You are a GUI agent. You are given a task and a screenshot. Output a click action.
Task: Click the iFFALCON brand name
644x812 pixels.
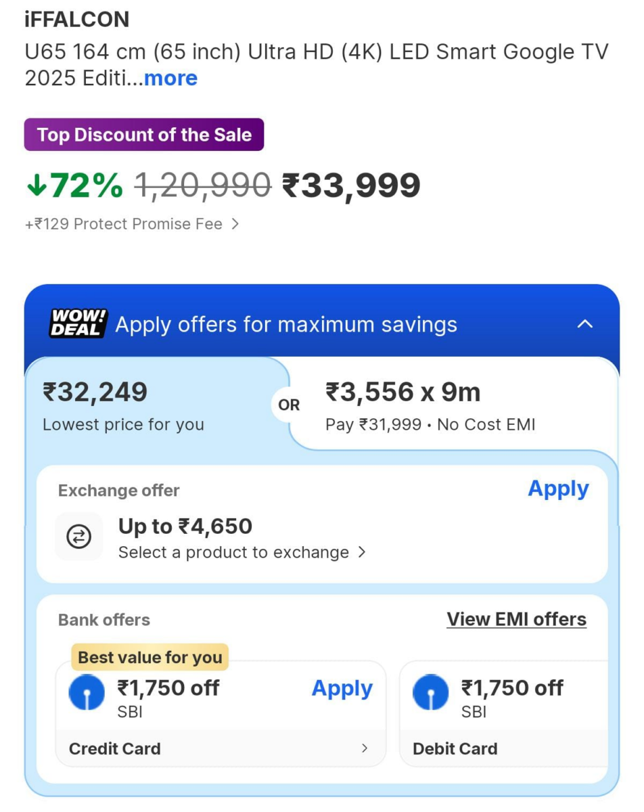[77, 20]
